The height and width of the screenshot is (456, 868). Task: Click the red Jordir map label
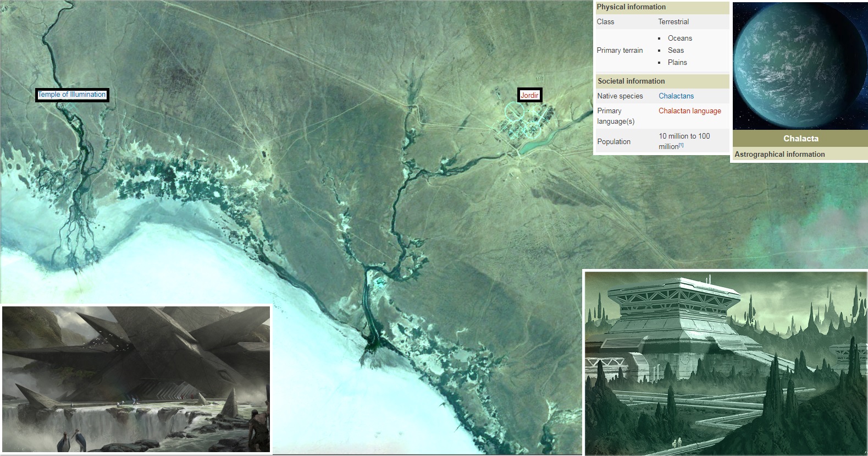[529, 95]
